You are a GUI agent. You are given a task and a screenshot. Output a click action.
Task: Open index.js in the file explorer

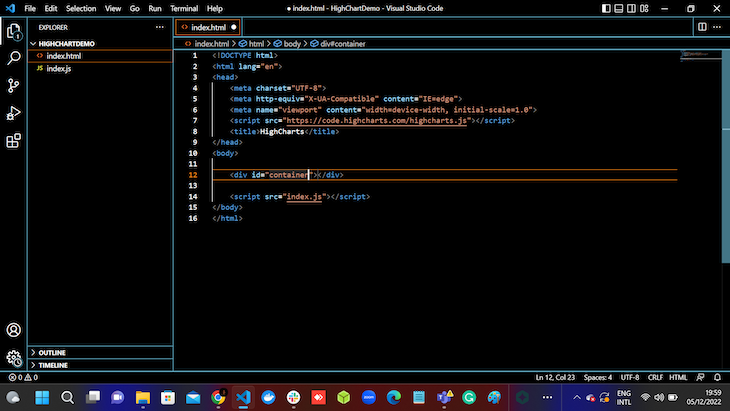click(60, 68)
